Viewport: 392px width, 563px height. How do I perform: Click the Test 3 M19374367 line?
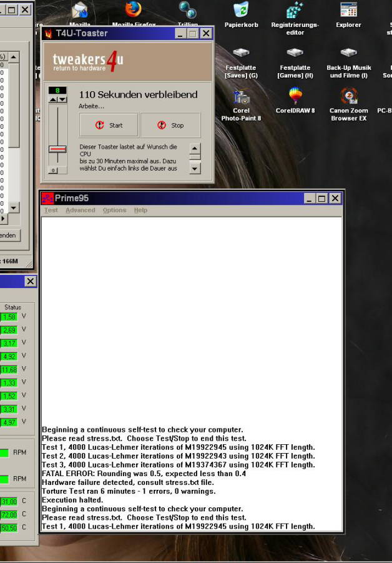[179, 465]
